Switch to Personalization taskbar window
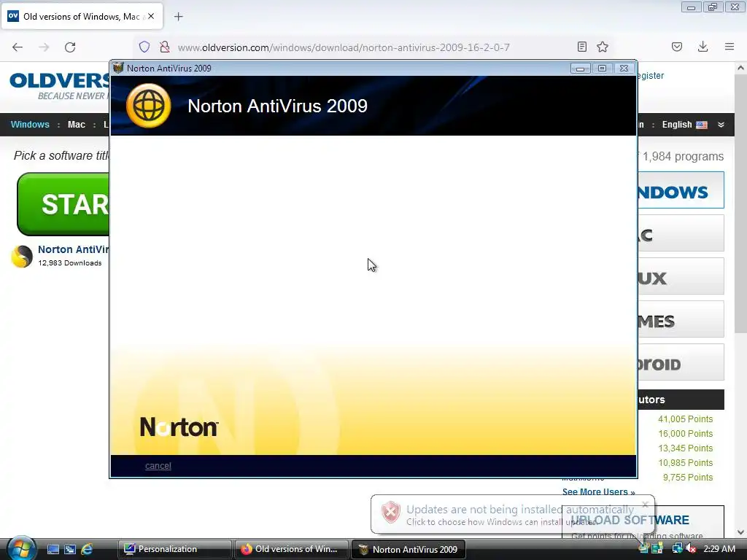Image resolution: width=747 pixels, height=560 pixels. click(x=174, y=549)
